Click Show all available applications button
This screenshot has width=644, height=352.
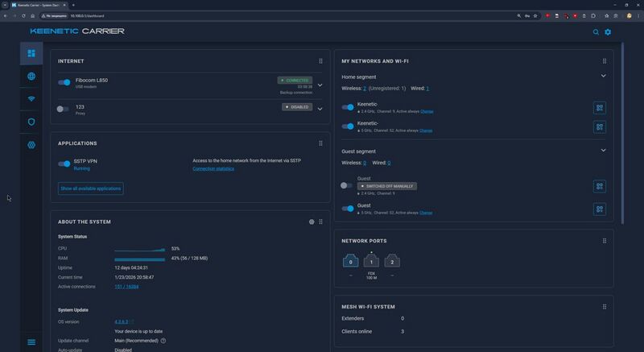coord(91,188)
